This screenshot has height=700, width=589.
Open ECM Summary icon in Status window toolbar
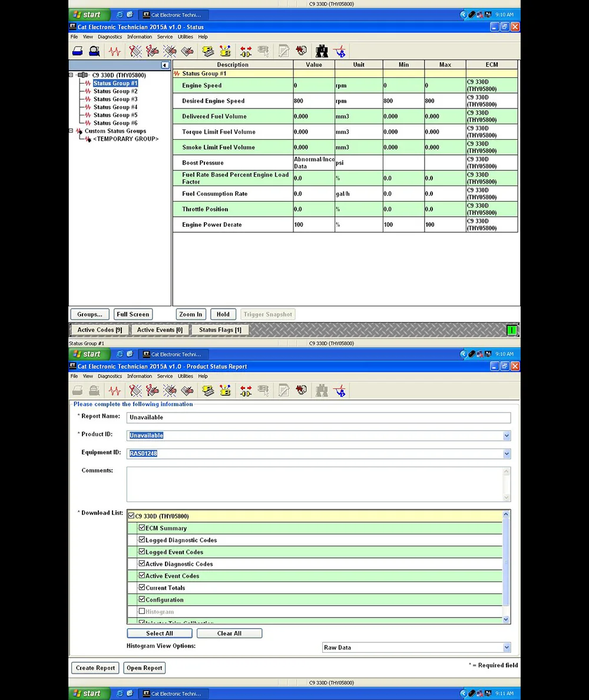(x=208, y=51)
